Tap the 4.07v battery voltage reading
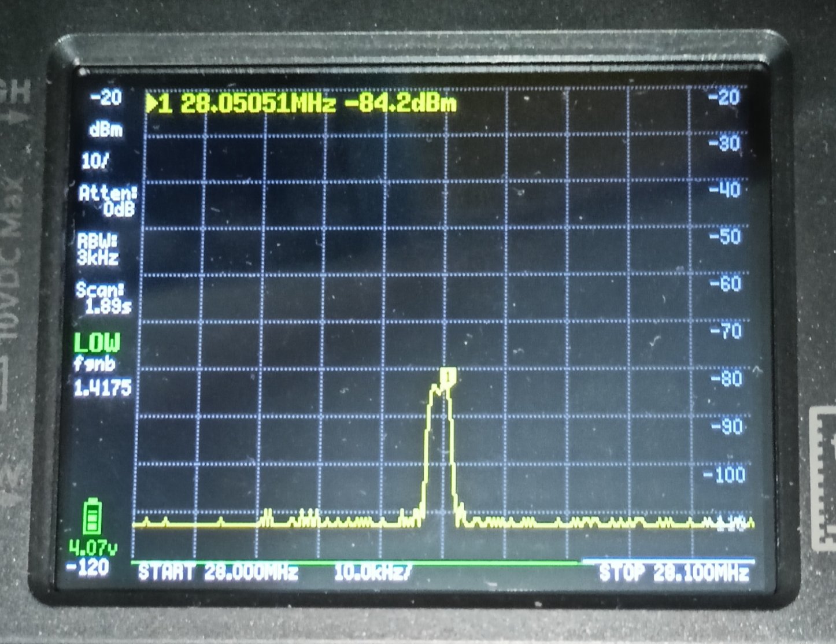 (x=93, y=546)
